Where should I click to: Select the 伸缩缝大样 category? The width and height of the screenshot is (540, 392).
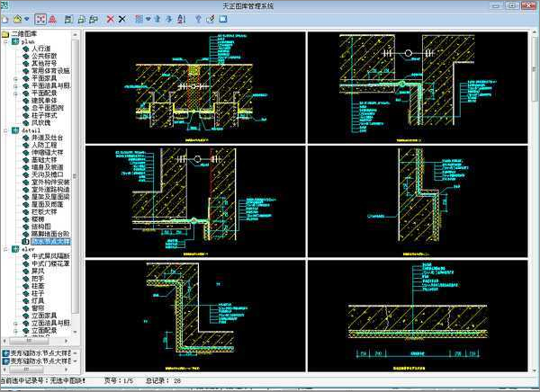click(x=48, y=153)
